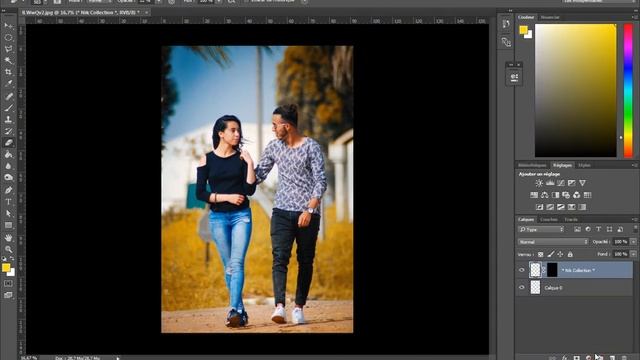Toggle shape layer filter
The height and width of the screenshot is (360, 640).
click(609, 229)
